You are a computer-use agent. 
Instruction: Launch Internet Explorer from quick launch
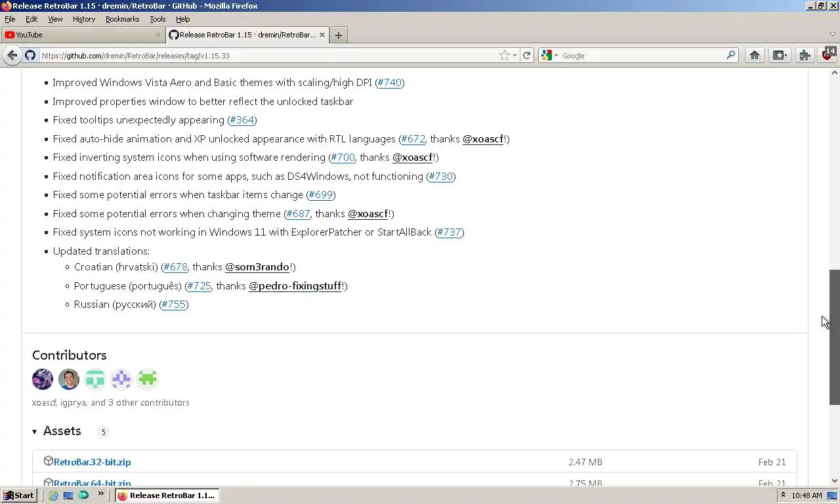pos(53,495)
